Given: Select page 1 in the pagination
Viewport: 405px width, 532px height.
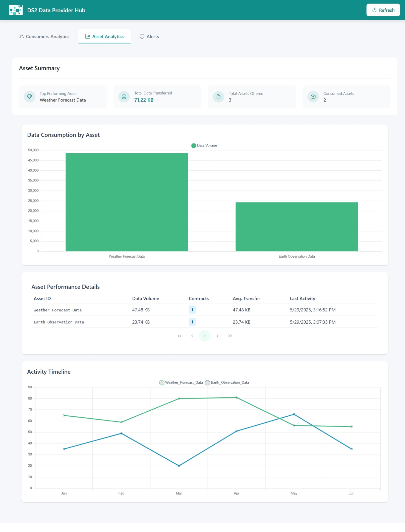Looking at the screenshot, I should 205,336.
